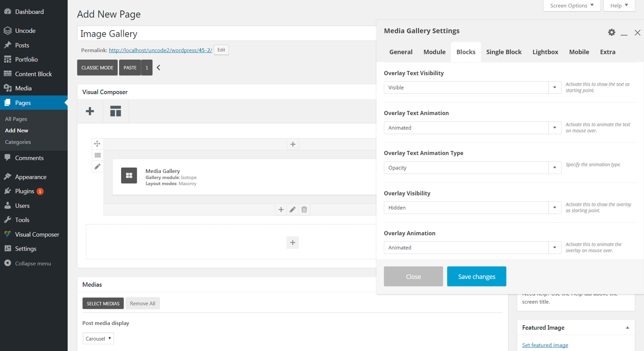Viewport: 644px width, 351px height.
Task: Open Content Block section
Action: [x=34, y=74]
